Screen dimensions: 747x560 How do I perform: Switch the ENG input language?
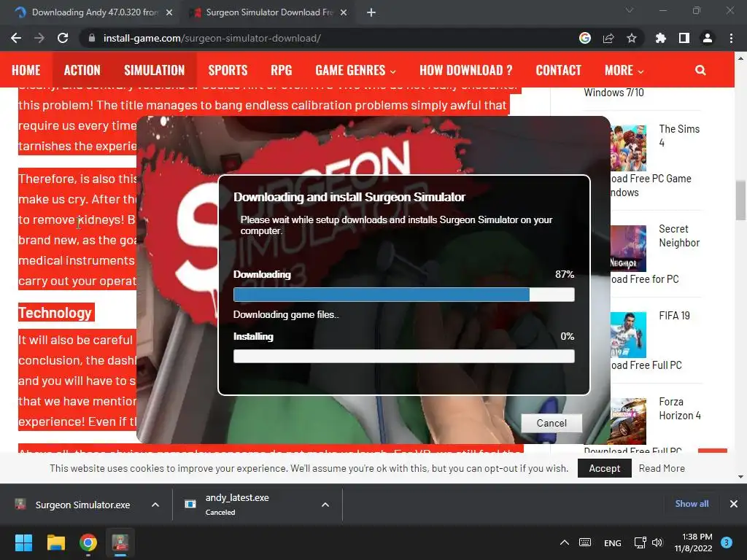tap(612, 542)
